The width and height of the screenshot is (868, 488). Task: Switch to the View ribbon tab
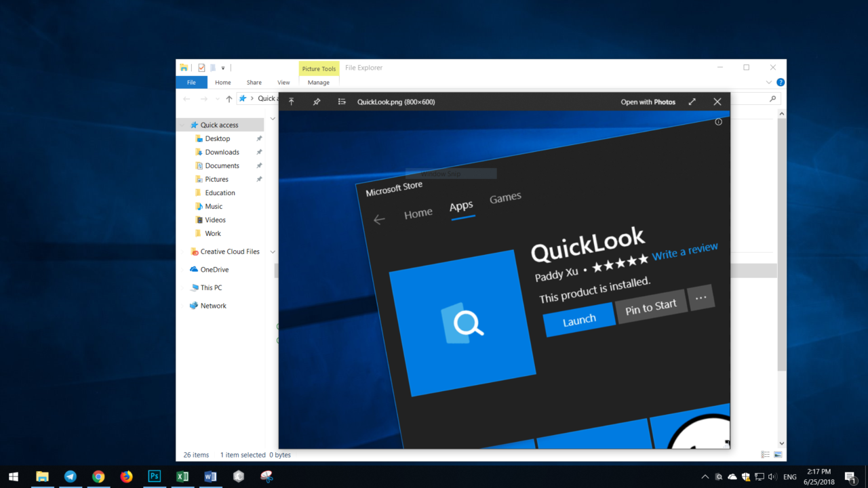pyautogui.click(x=283, y=83)
